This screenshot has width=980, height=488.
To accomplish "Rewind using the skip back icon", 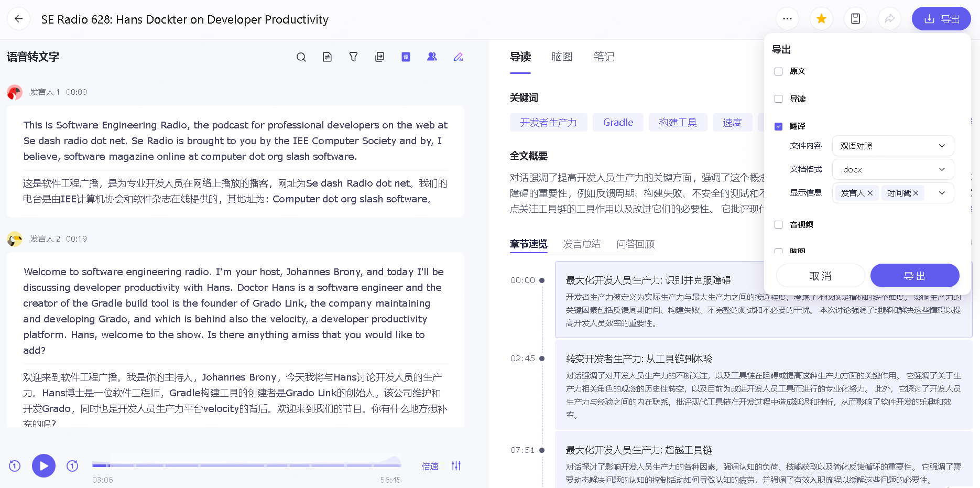I will click(x=15, y=465).
